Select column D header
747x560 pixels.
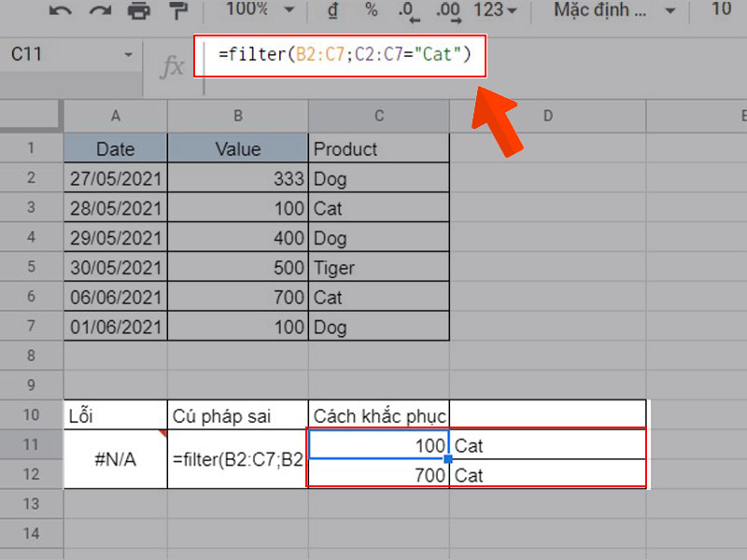[x=548, y=116]
